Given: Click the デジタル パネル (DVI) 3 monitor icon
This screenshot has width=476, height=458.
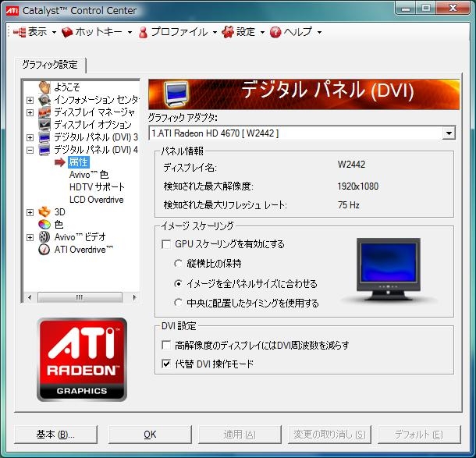Looking at the screenshot, I should coord(44,137).
